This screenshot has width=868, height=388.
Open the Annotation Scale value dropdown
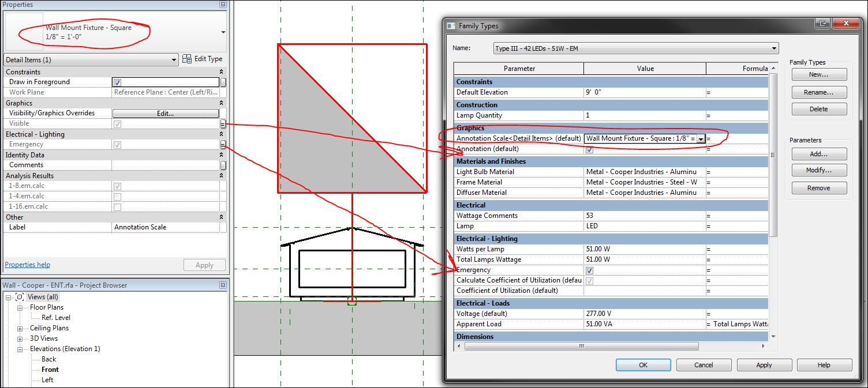click(x=701, y=138)
